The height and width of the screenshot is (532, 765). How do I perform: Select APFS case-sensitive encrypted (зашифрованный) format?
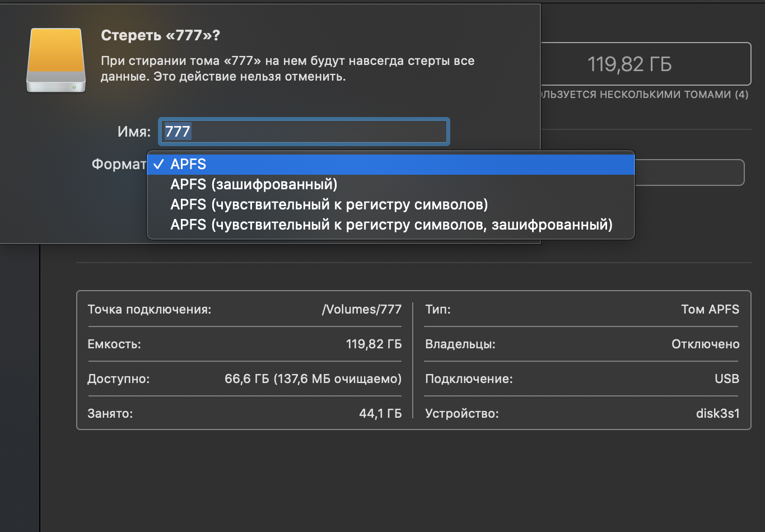click(390, 225)
